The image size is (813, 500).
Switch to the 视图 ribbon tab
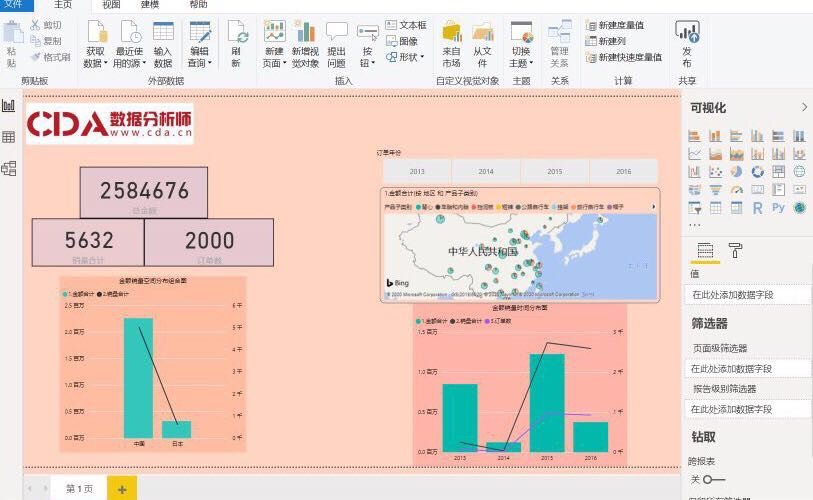tap(111, 5)
